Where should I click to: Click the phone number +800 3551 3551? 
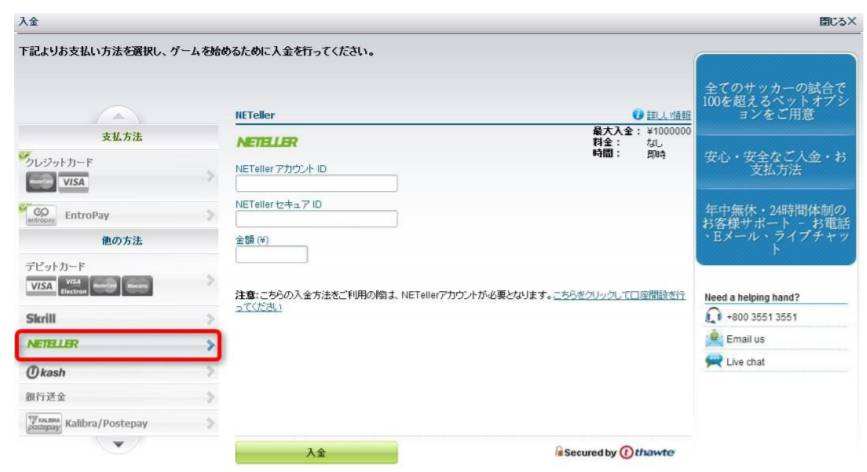pyautogui.click(x=761, y=317)
